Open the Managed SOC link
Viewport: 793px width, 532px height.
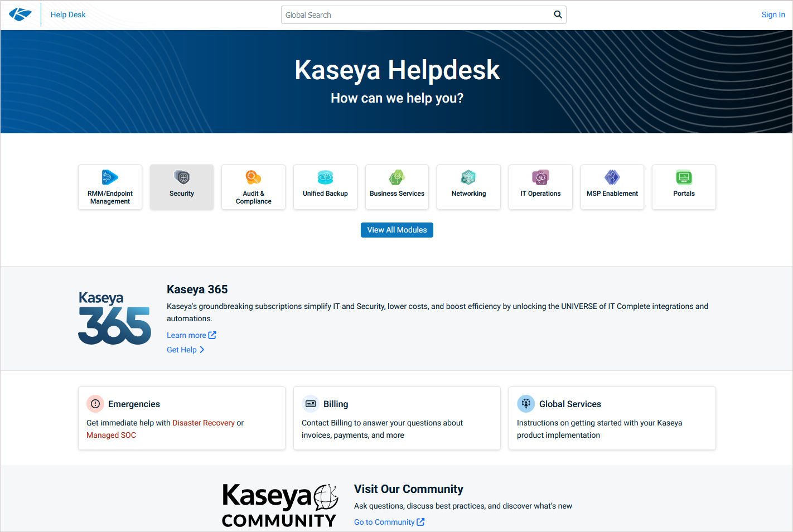click(x=111, y=435)
